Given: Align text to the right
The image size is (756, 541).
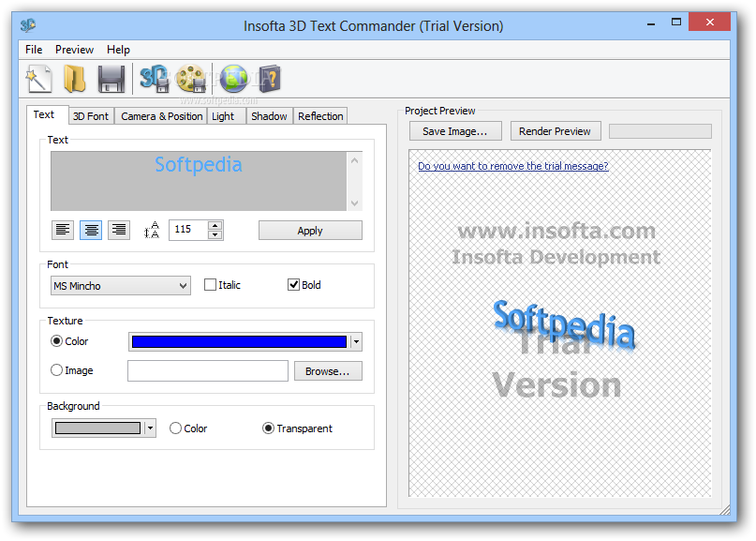Looking at the screenshot, I should [119, 230].
